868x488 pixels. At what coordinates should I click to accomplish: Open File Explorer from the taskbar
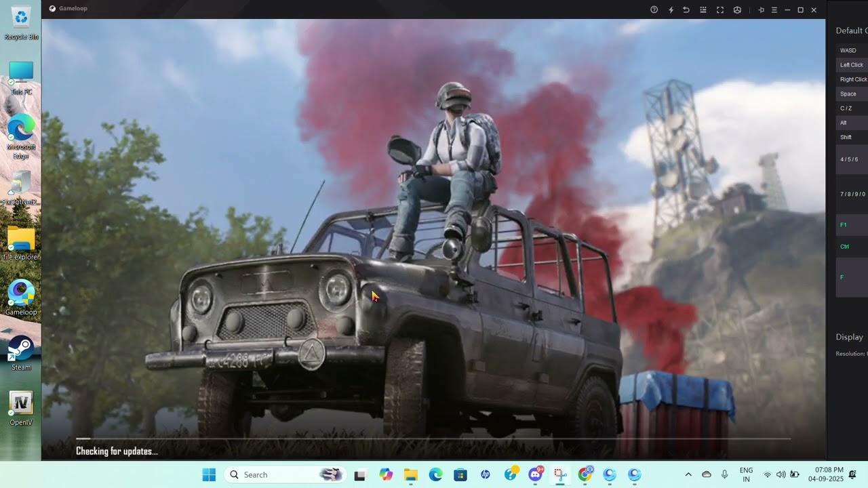pyautogui.click(x=410, y=474)
